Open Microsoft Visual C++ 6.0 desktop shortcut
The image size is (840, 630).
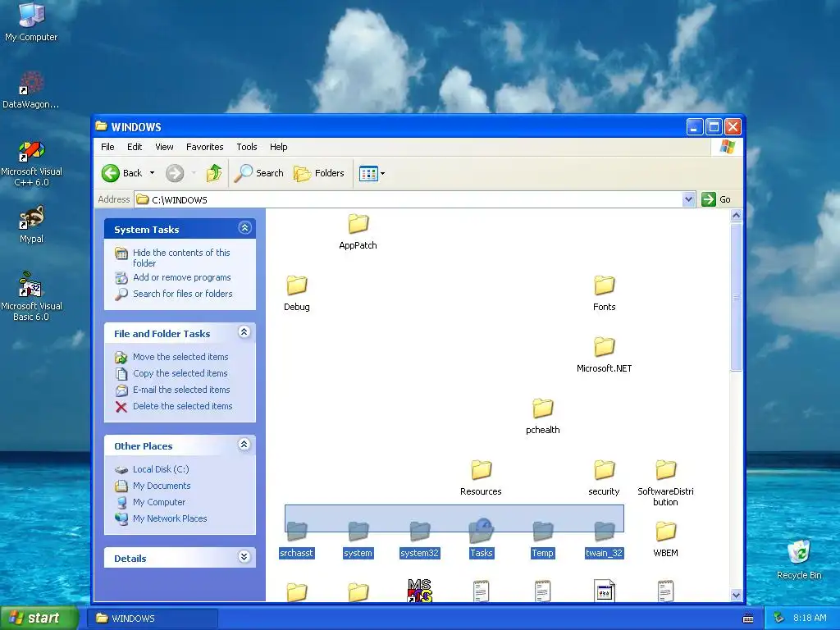pos(31,163)
